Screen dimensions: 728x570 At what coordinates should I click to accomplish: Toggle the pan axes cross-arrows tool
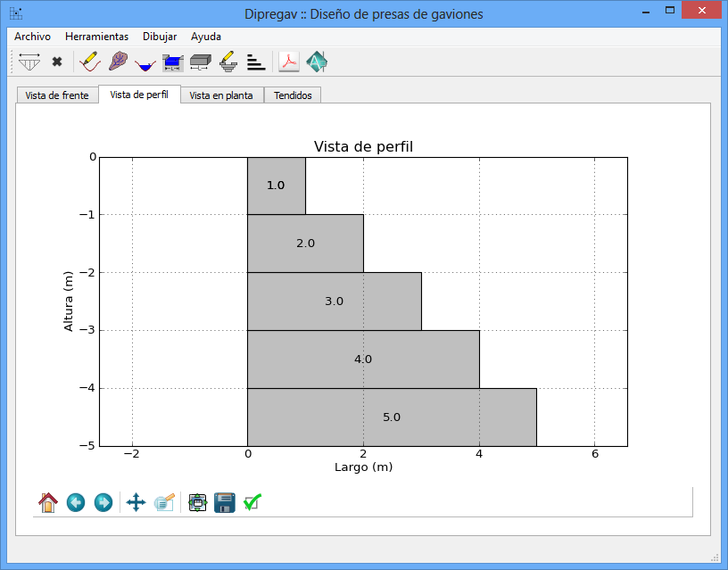click(136, 502)
